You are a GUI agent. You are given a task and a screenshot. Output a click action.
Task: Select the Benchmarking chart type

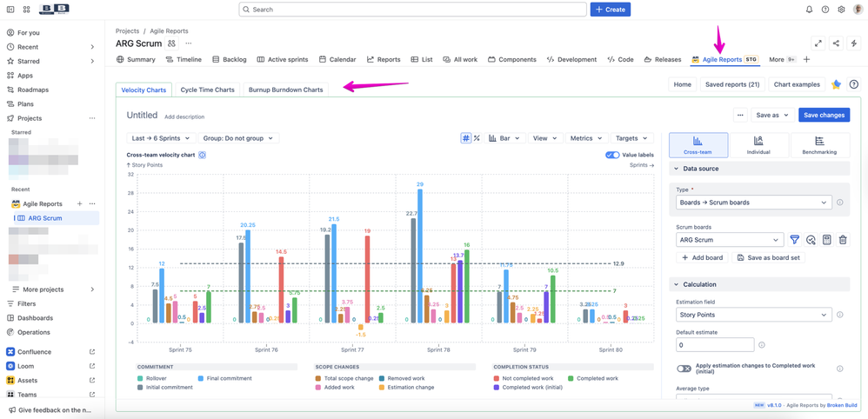tap(818, 145)
